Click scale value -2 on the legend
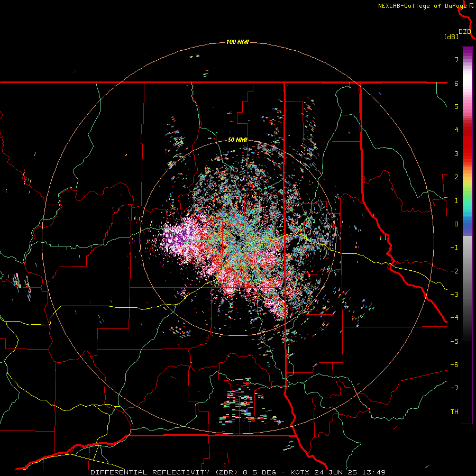The image size is (476, 476). point(454,271)
